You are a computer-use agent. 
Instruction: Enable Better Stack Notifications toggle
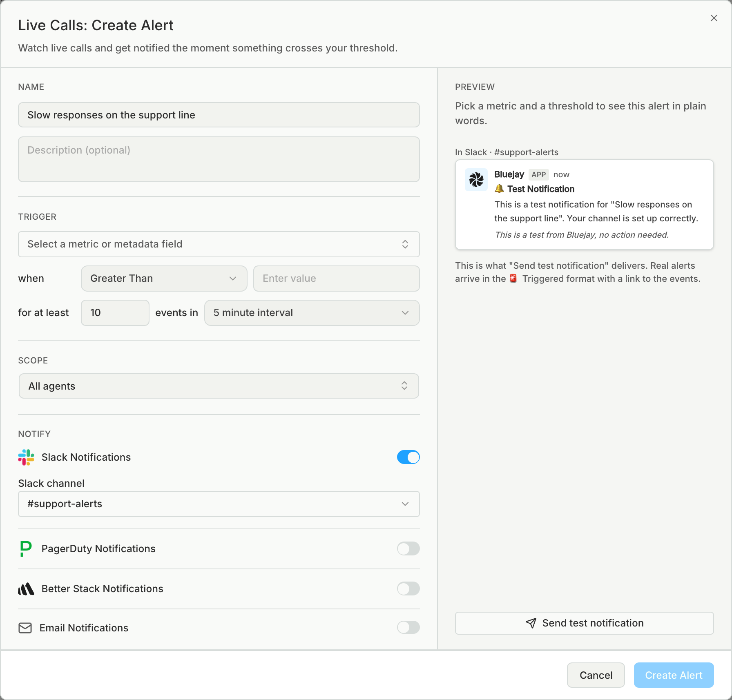[408, 589]
